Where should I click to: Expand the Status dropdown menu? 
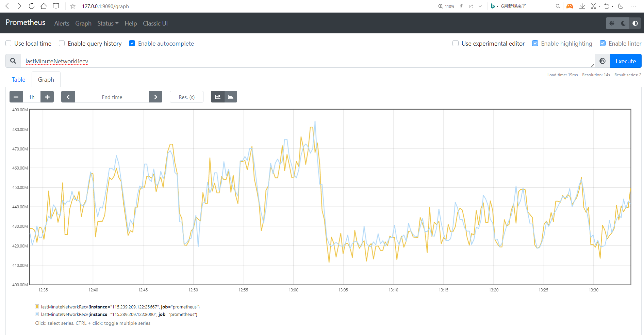pyautogui.click(x=108, y=23)
